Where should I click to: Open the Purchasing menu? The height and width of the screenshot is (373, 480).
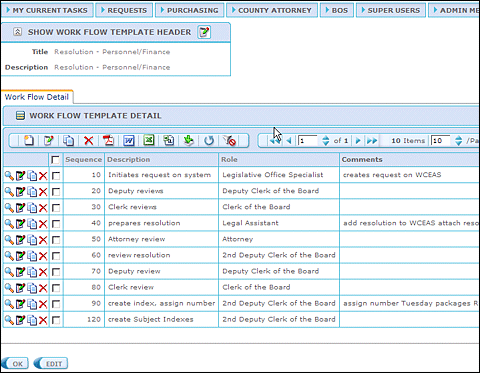click(x=189, y=10)
